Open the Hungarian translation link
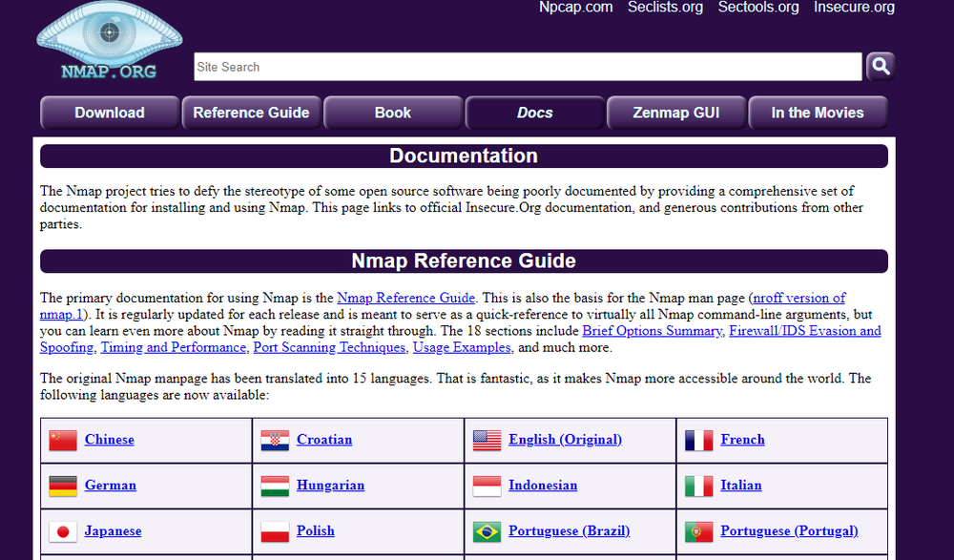 click(x=330, y=486)
